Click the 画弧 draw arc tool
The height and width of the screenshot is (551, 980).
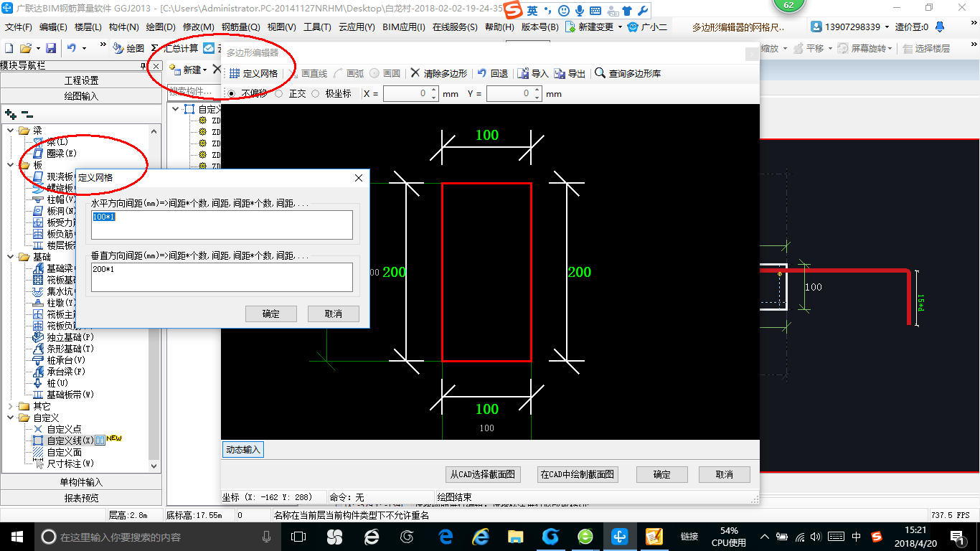(x=349, y=73)
